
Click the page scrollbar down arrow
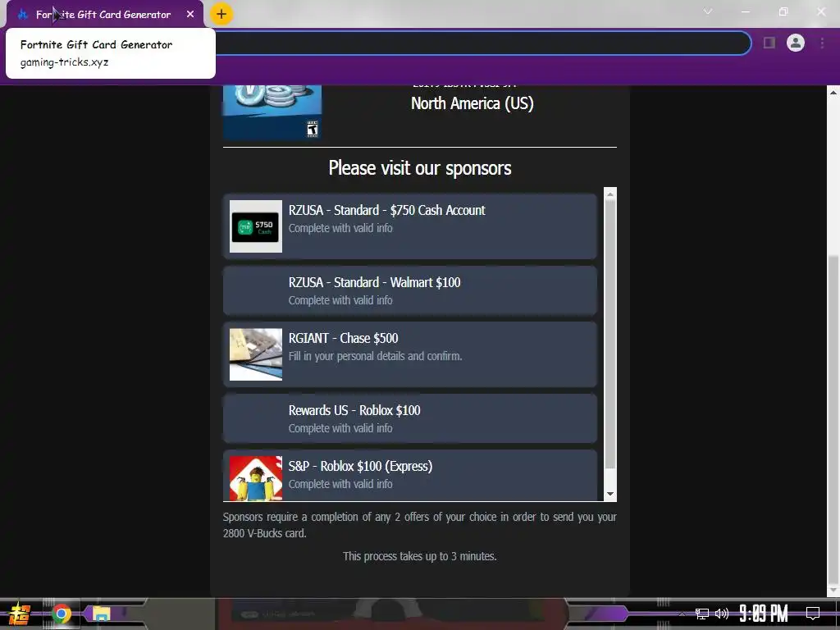(833, 591)
